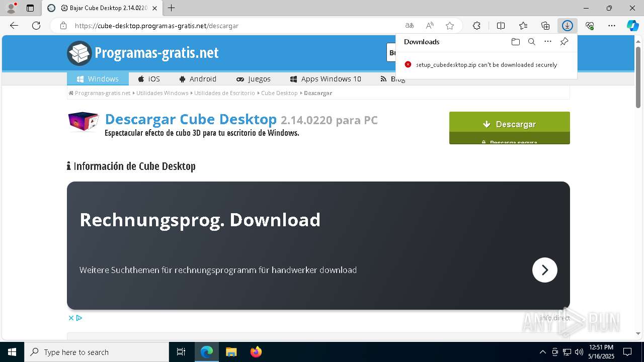This screenshot has height=362, width=644.
Task: Click red error icon for setup_cubedesktop.zip
Action: click(x=408, y=64)
